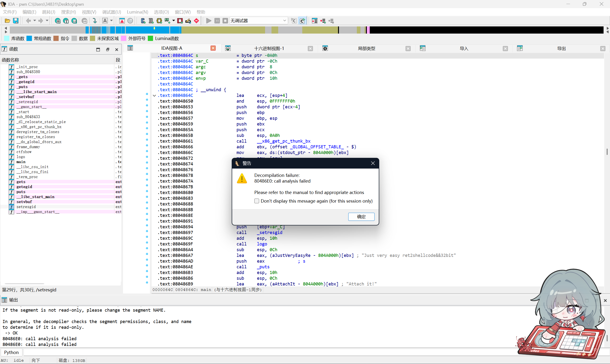Click the yellow braces structure icon
This screenshot has width=610, height=364.
coord(159,21)
